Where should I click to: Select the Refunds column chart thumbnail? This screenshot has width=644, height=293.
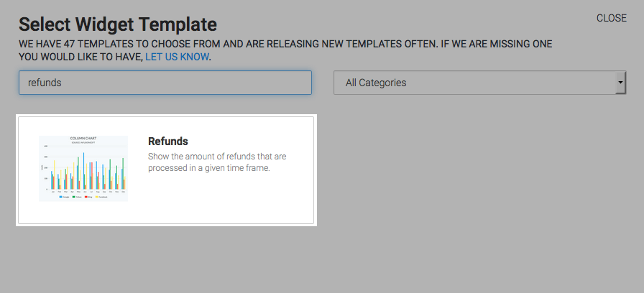point(83,169)
